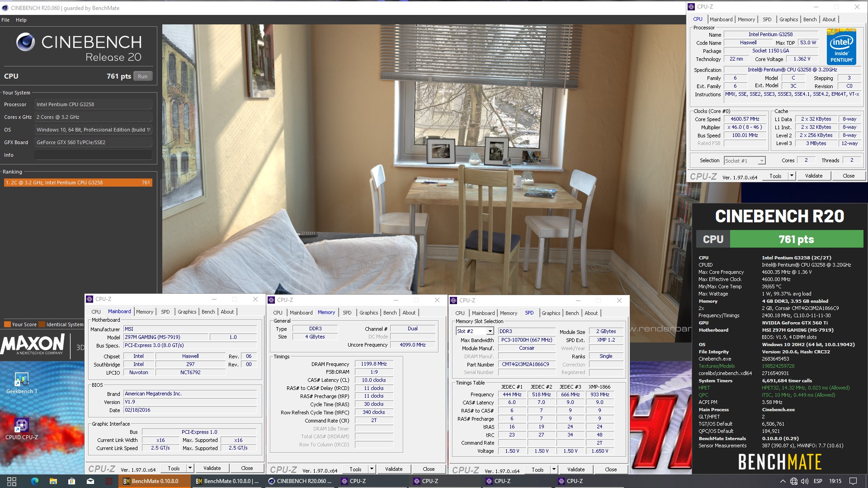This screenshot has width=868, height=488.
Task: Open Tools dropdown arrow in top-right CPU-Z window
Action: (x=792, y=176)
